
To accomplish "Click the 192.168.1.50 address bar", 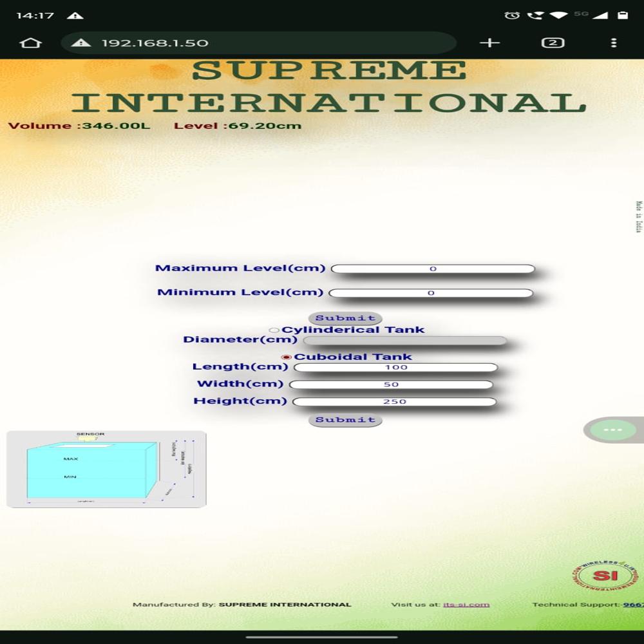I will 258,43.
